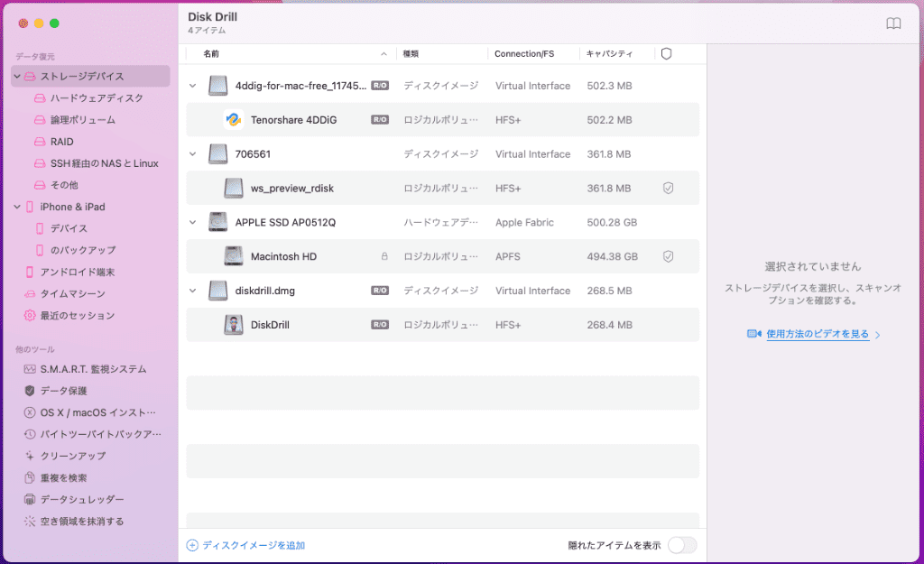Click the shield icon in Macintosh HD row
Viewport: 924px width, 564px height.
[669, 256]
